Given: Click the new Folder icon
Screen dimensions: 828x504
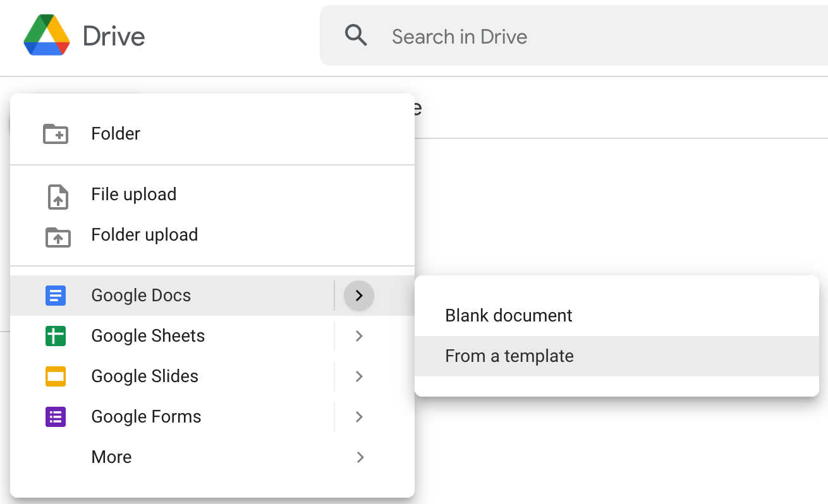Looking at the screenshot, I should click(x=56, y=133).
